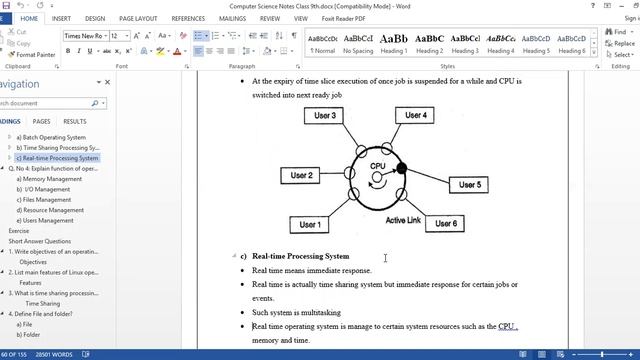Align text to the right
This screenshot has width=640, height=360.
coord(220,51)
